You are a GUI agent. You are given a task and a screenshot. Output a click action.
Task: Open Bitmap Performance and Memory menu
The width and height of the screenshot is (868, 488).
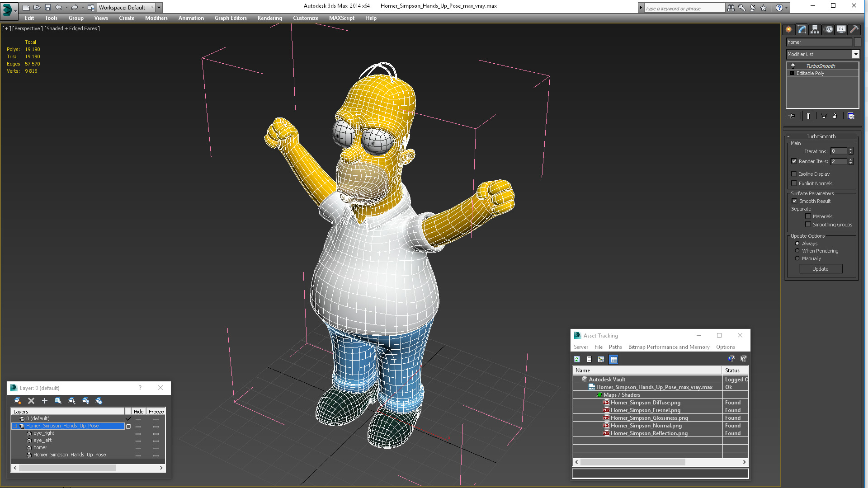(x=669, y=347)
